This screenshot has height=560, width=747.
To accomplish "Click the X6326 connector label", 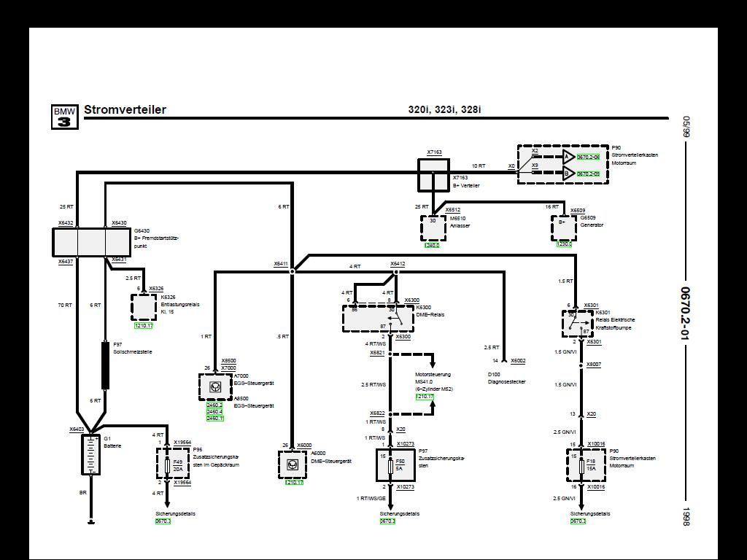I will pyautogui.click(x=156, y=289).
